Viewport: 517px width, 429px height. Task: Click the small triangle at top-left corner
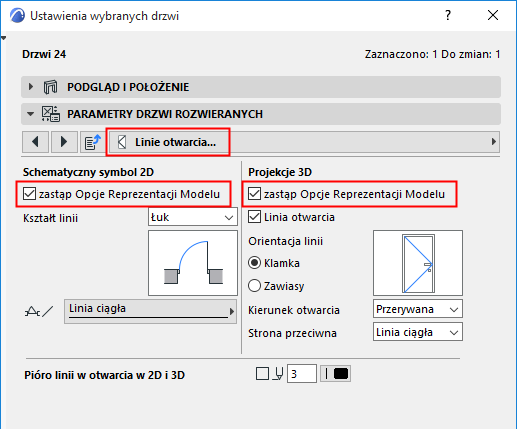coord(3,38)
